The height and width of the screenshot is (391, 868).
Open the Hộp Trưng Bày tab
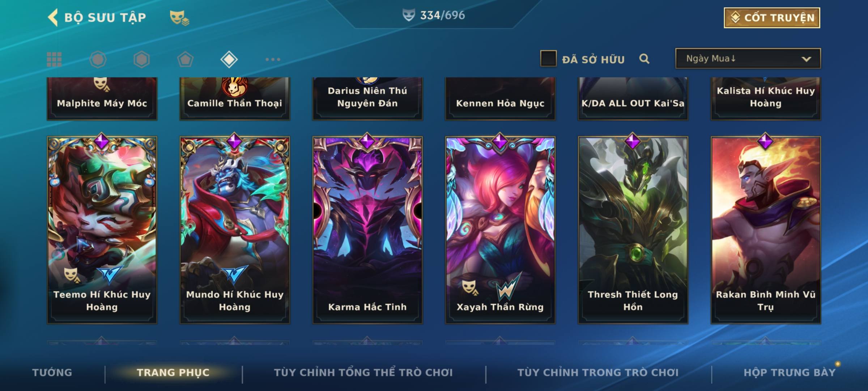tap(790, 372)
